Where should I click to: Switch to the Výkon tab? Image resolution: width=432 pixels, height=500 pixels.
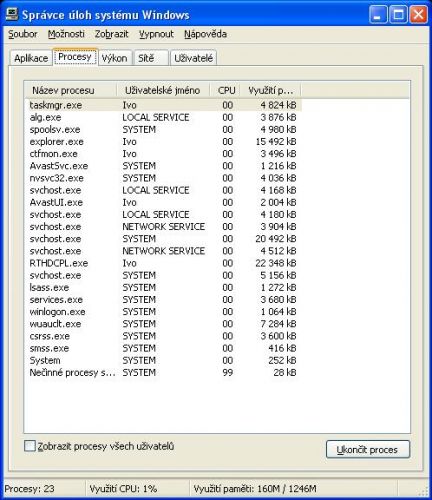pos(114,58)
